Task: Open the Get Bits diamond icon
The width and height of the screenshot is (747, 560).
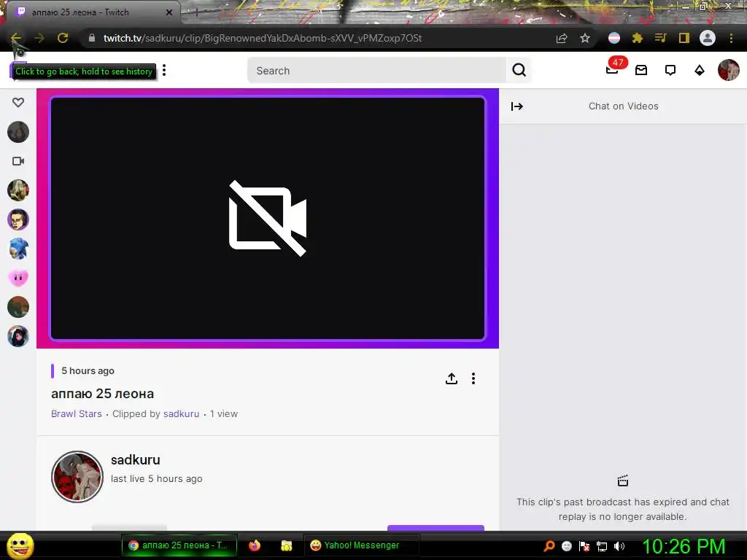Action: [x=700, y=71]
